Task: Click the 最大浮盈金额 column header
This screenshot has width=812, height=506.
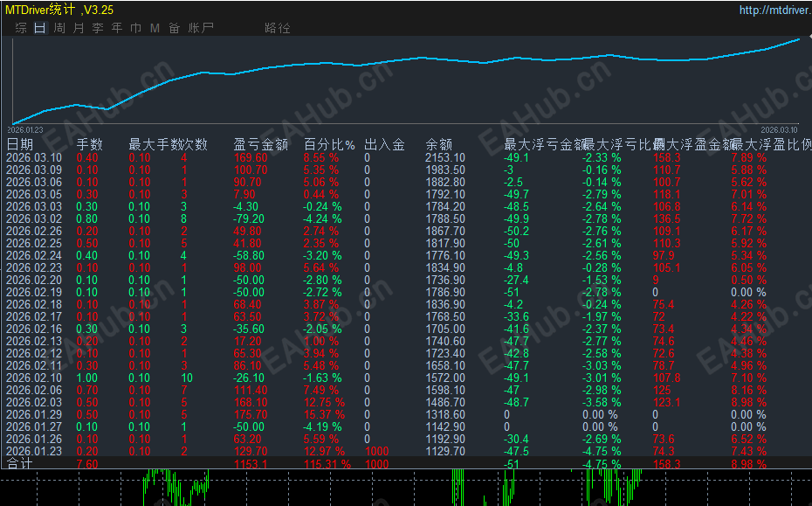Action: (693, 144)
